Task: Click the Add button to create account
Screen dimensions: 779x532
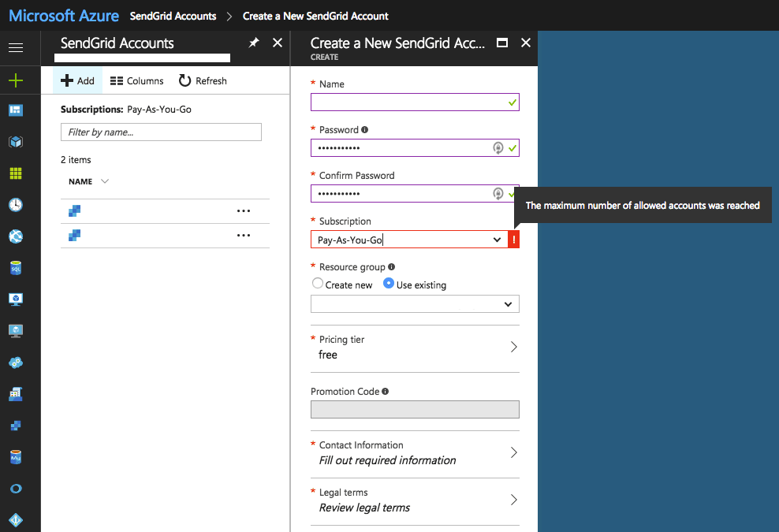Action: 77,80
